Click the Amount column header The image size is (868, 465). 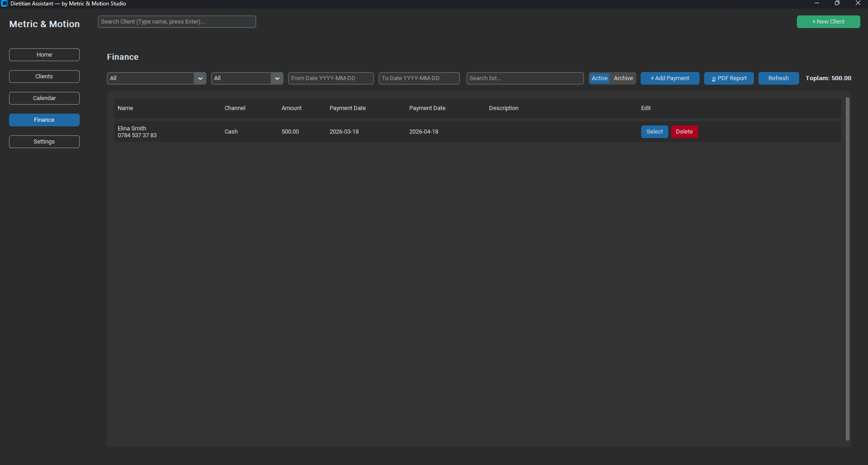[x=292, y=108]
